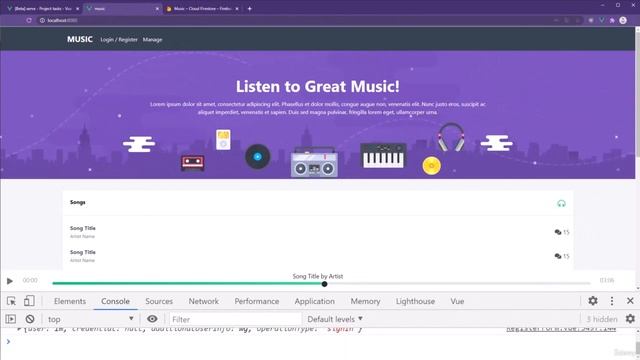Clear the console with the clear icon
Screen dimensions: 640x360
pos(30,319)
